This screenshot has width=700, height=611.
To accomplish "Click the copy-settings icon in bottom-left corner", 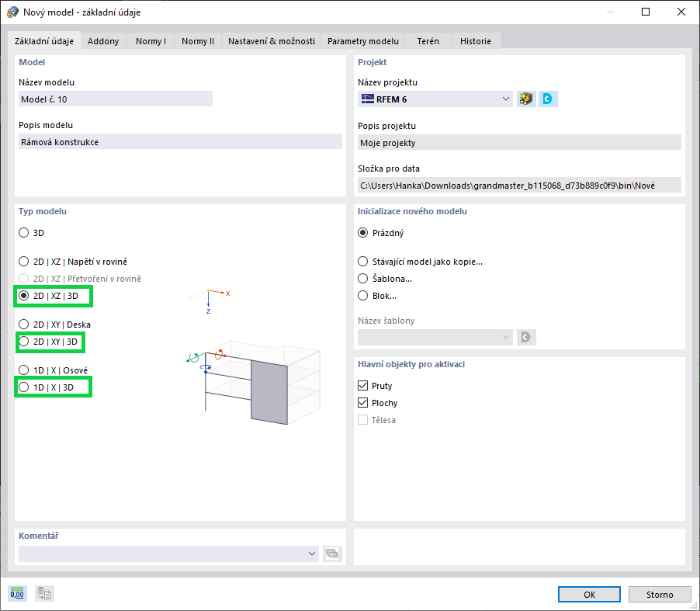I will pyautogui.click(x=43, y=593).
